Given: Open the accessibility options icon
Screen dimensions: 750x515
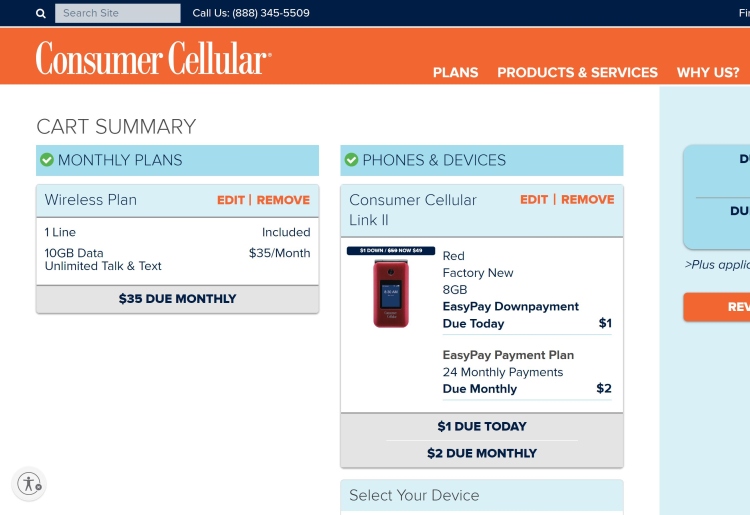Looking at the screenshot, I should 30,484.
